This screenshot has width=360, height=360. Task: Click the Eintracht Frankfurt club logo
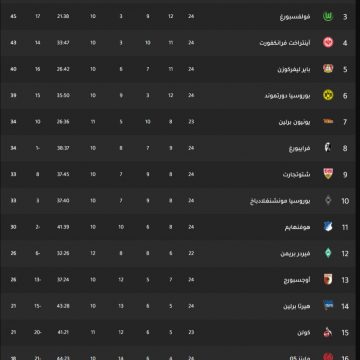(x=328, y=43)
